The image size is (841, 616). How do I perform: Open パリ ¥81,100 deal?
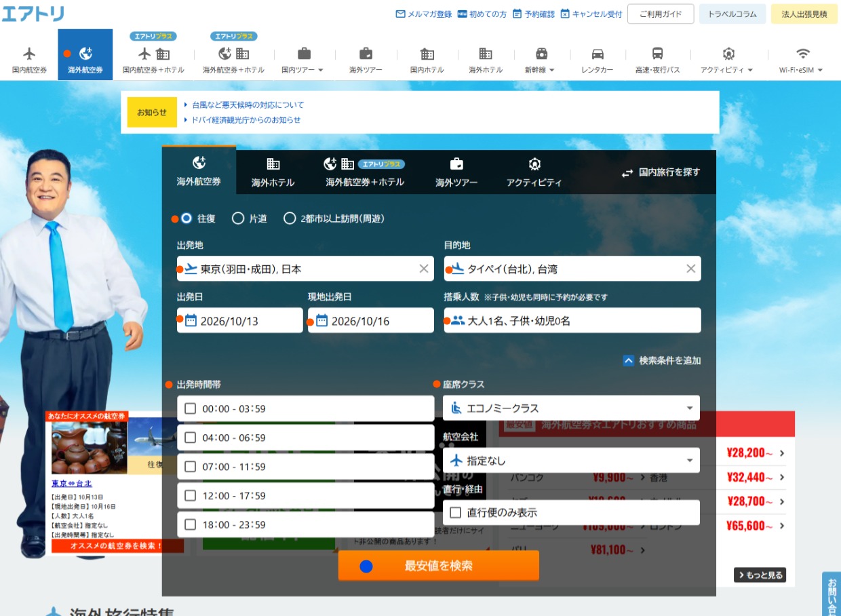point(578,550)
